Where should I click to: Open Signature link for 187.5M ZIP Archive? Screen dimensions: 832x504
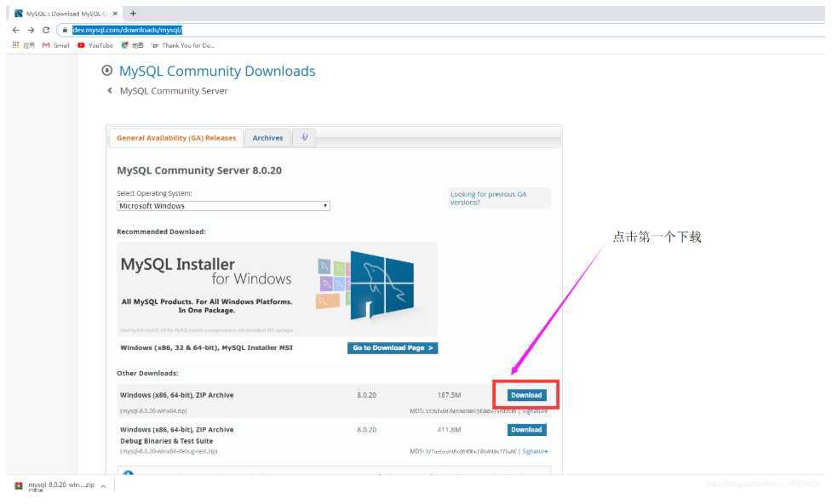pos(535,411)
